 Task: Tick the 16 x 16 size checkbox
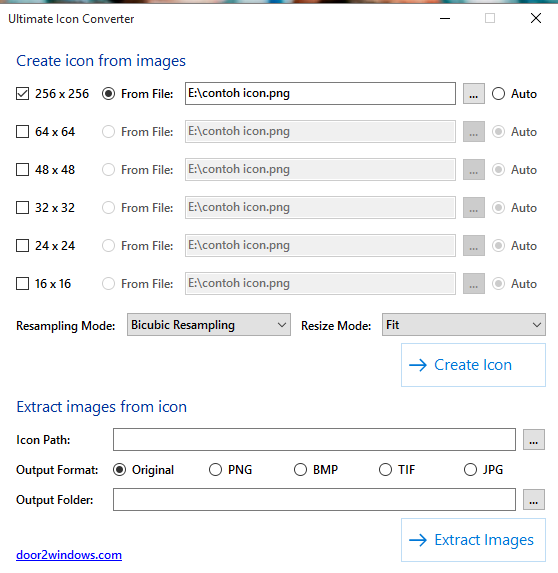click(x=23, y=284)
